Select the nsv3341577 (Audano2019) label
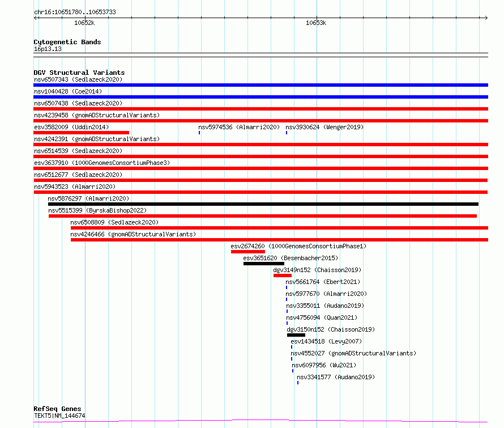 tap(336, 377)
